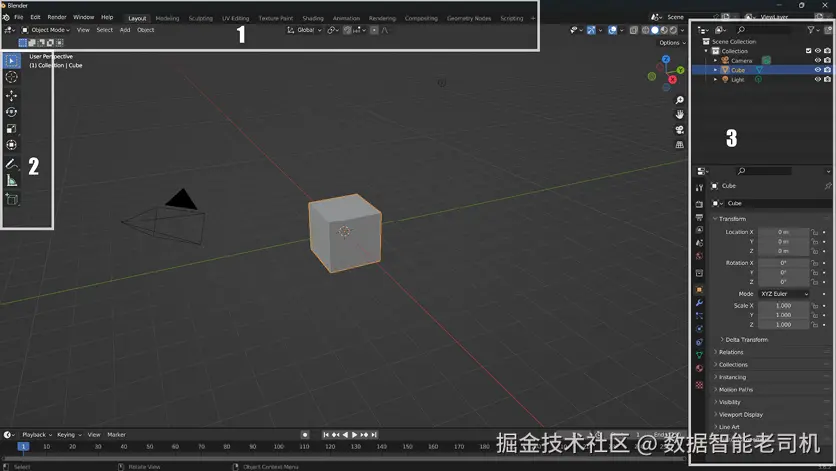The image size is (836, 471).
Task: Click the Scale X value field
Action: 783,306
